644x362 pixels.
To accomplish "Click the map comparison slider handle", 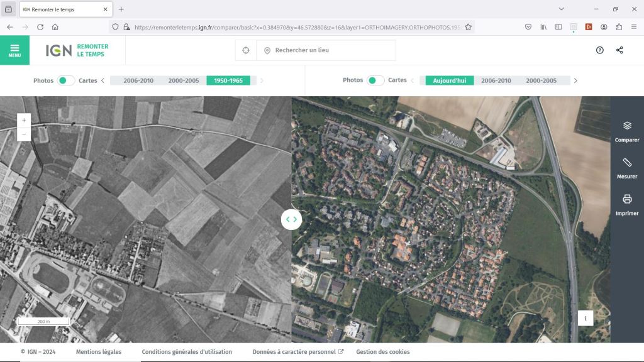I will 291,219.
